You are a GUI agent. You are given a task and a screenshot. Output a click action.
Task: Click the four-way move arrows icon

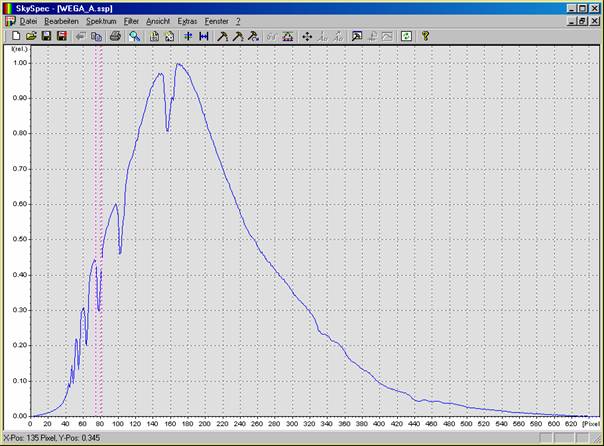point(307,36)
